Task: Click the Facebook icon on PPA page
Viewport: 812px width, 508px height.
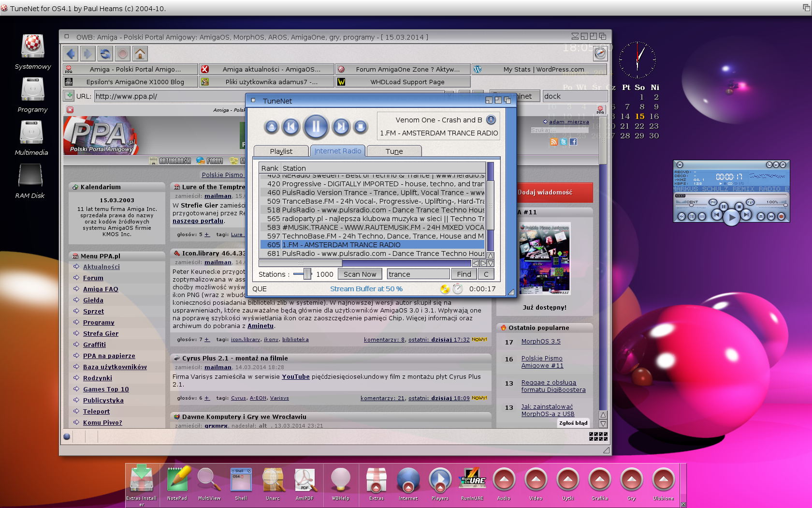Action: pyautogui.click(x=573, y=142)
